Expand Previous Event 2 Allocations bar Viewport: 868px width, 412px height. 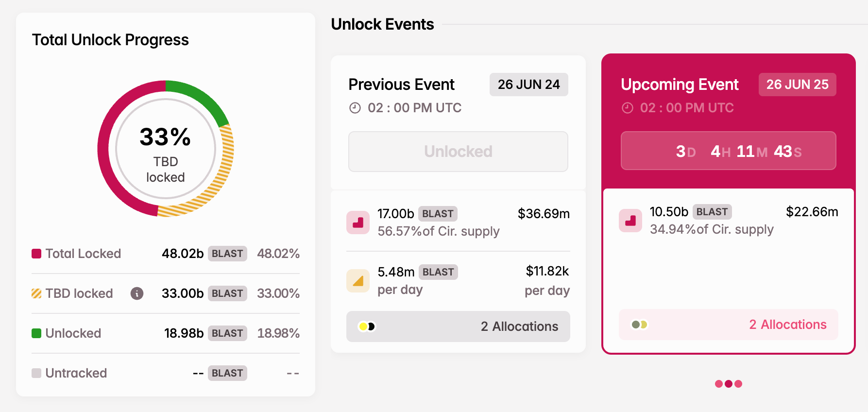(x=458, y=326)
